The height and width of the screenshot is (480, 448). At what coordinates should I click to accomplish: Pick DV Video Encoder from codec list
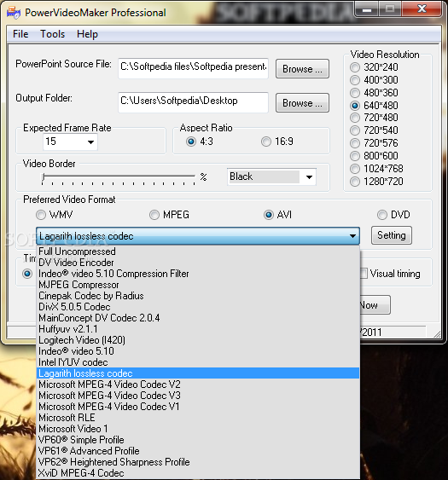tap(198, 263)
